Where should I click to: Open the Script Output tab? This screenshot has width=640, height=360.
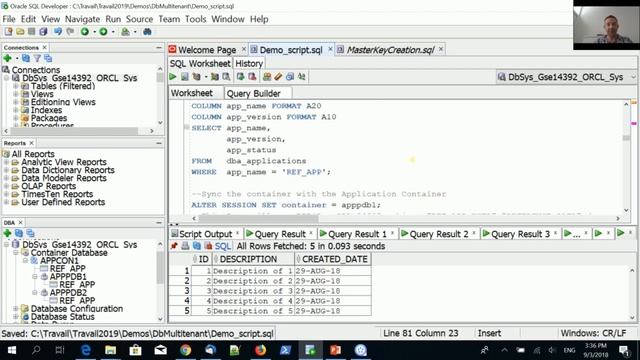coord(205,234)
